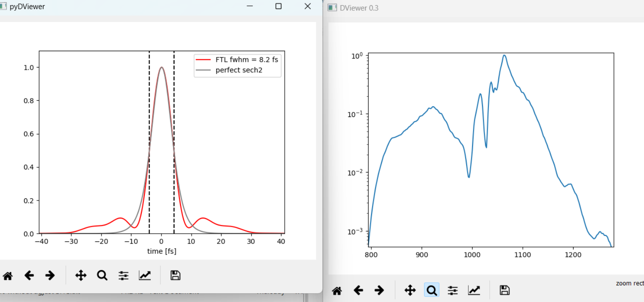Screen dimensions: 644x302
Task: Click Forward arrow in DViewer 0.3 toolbar
Action: (379, 290)
